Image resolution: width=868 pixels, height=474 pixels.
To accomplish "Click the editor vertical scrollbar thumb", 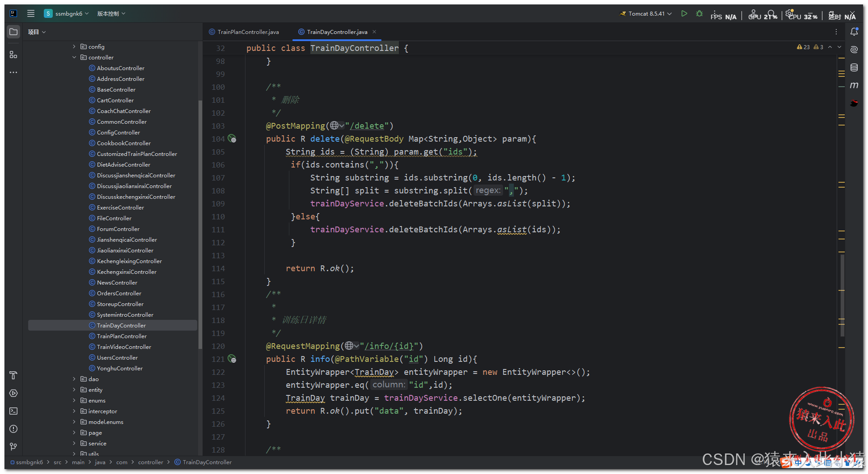I will tap(843, 295).
